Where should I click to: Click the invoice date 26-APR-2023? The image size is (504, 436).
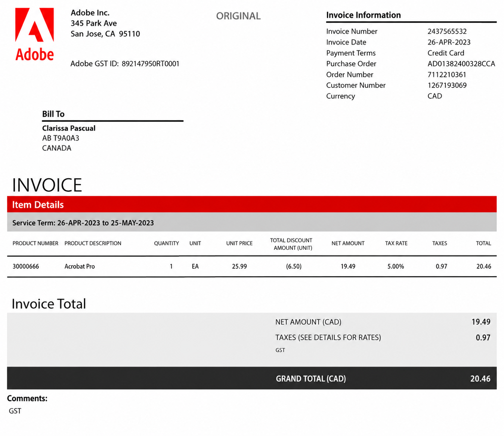pos(449,42)
